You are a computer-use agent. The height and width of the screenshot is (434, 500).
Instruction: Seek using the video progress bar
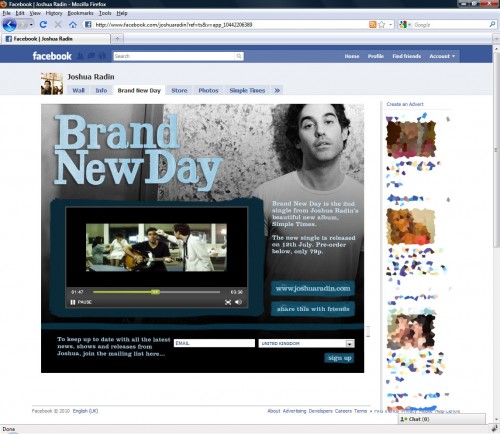[x=156, y=292]
